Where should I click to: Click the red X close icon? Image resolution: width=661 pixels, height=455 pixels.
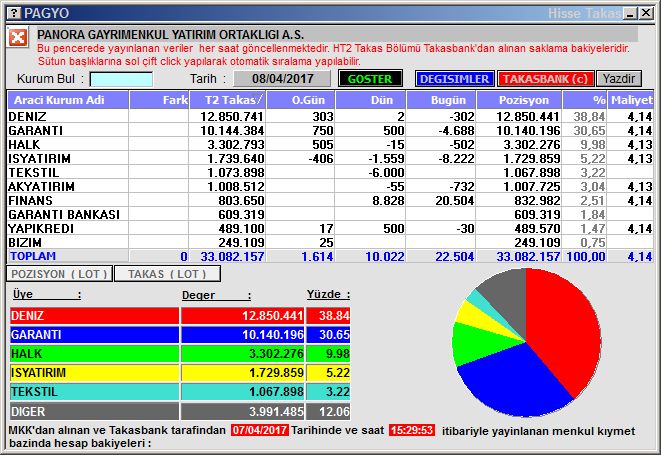coord(18,38)
